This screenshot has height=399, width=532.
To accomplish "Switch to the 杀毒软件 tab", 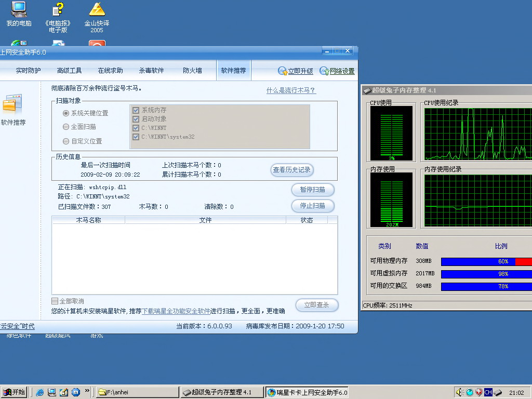I will (151, 71).
